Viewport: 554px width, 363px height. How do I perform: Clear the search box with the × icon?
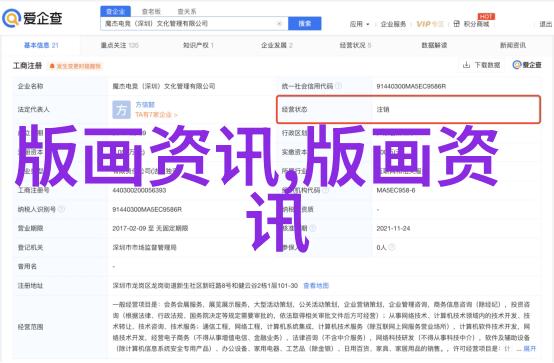279,24
